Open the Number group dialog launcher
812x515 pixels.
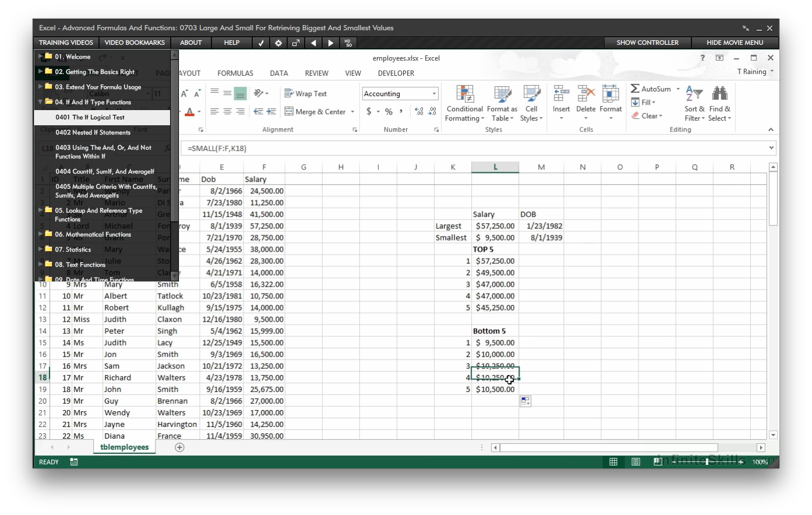point(436,130)
